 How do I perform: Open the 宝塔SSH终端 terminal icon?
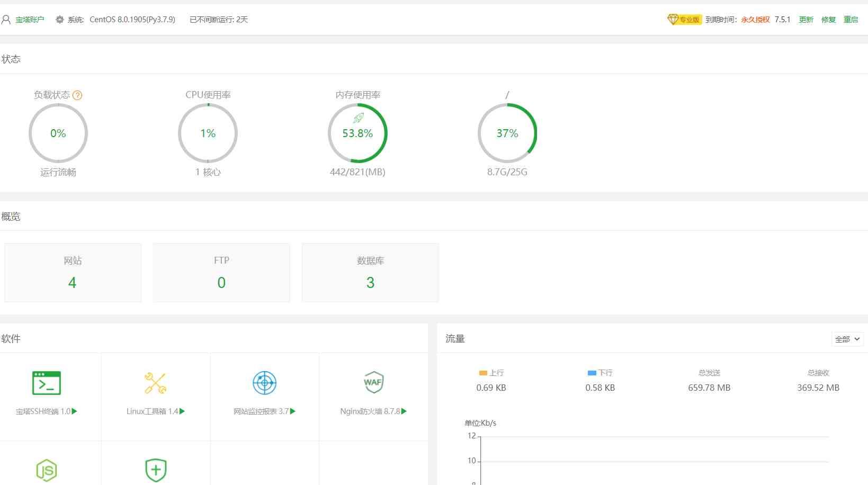click(x=47, y=383)
